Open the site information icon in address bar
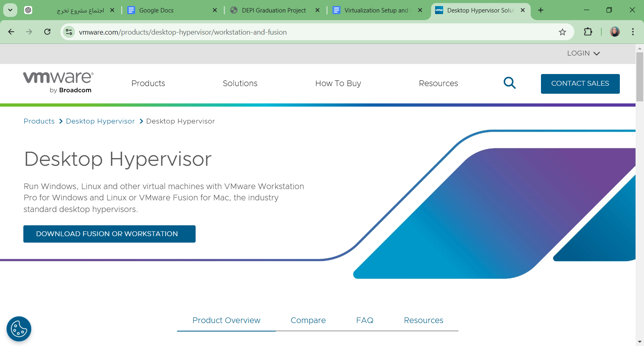 tap(69, 32)
